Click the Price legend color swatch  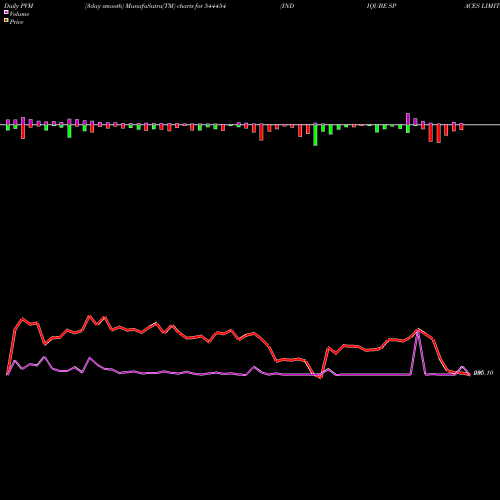click(x=6, y=21)
